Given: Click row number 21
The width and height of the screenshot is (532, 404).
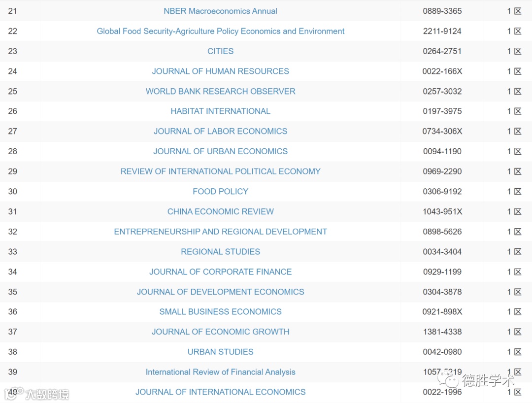Looking at the screenshot, I should click(x=12, y=11).
